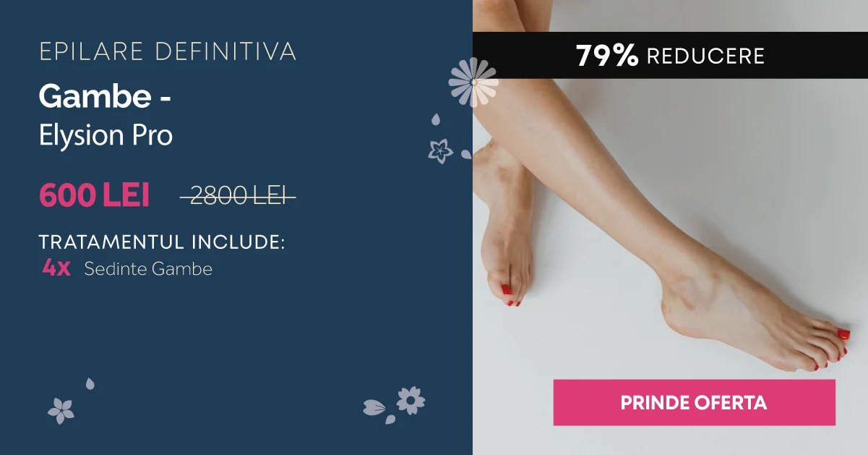
Task: Click the PRINDE OFERTA button
Action: 694,402
